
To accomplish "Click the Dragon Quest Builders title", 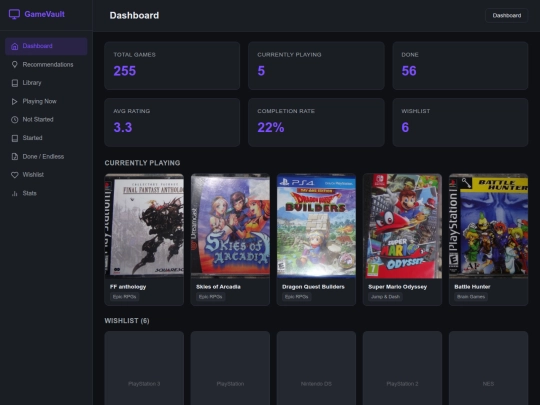I will (x=313, y=287).
